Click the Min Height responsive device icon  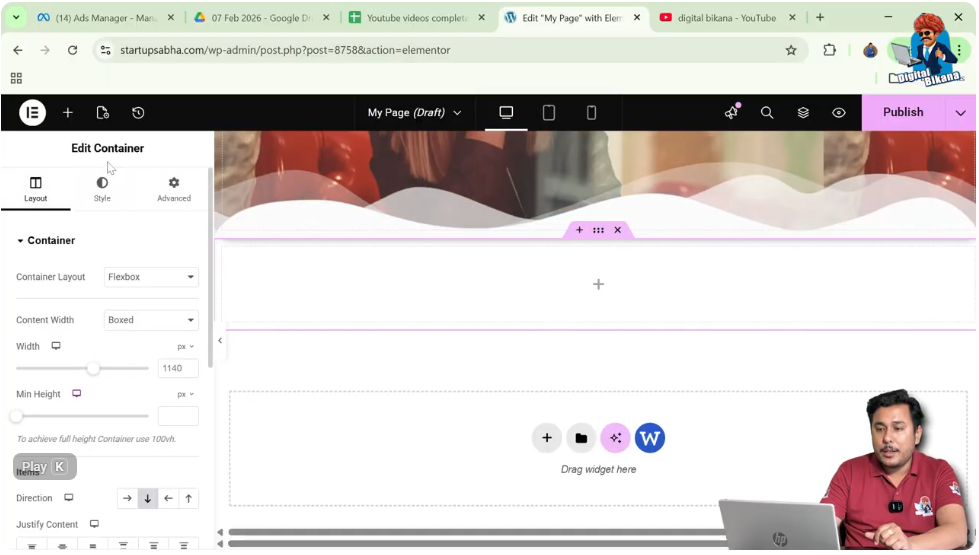[77, 394]
